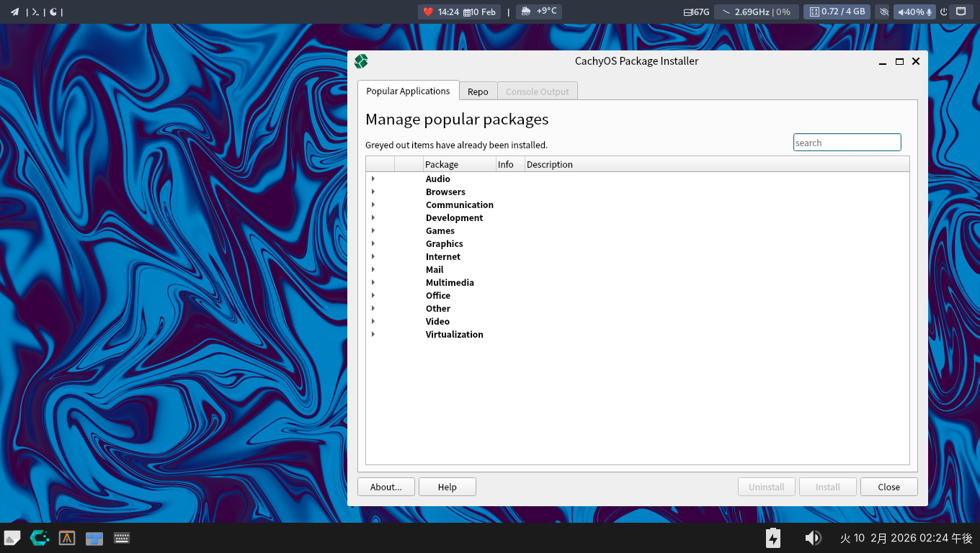Open the weather +9°C widget
The image size is (980, 553).
[x=539, y=12]
